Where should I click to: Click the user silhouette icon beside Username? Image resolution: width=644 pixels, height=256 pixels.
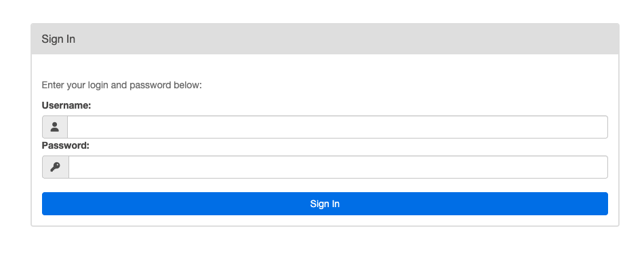55,127
